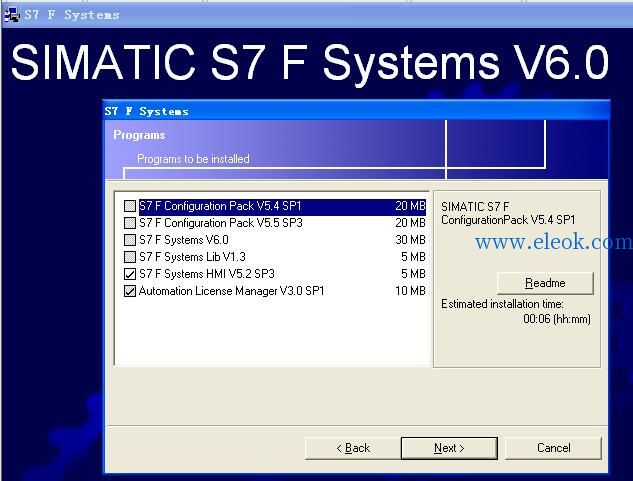Click the 30 MB size value
Image resolution: width=633 pixels, height=481 pixels.
point(410,240)
